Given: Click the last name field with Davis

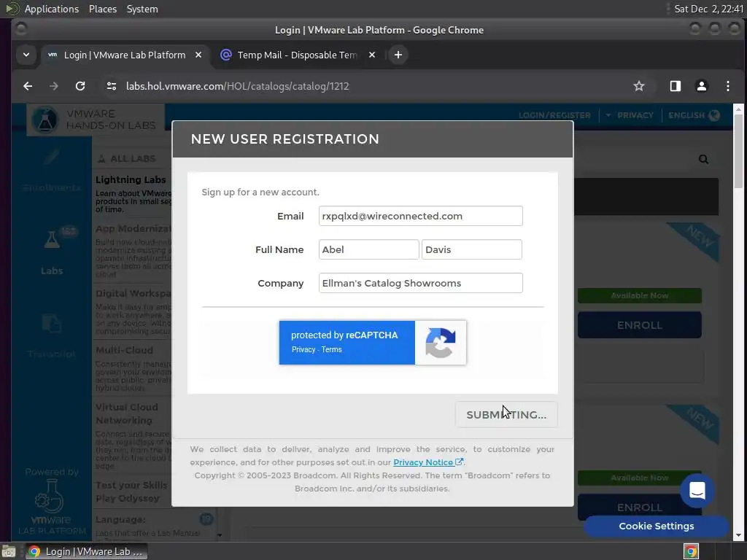Looking at the screenshot, I should click(472, 249).
